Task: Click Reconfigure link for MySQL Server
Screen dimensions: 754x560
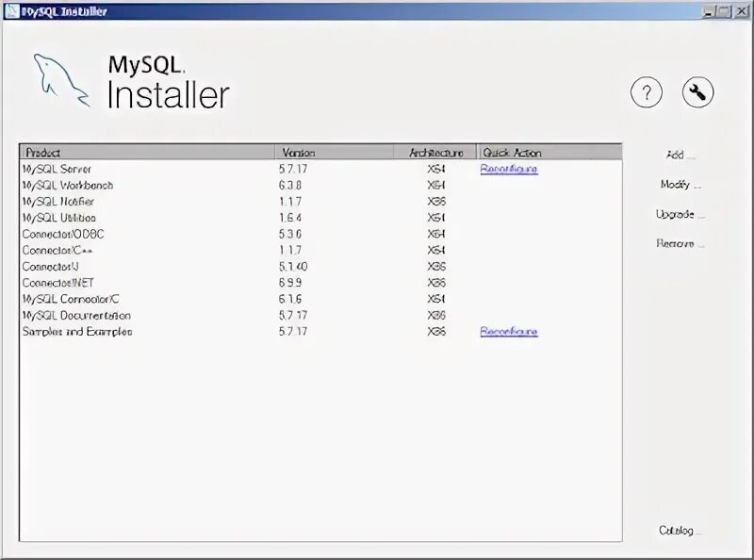Action: pos(509,169)
